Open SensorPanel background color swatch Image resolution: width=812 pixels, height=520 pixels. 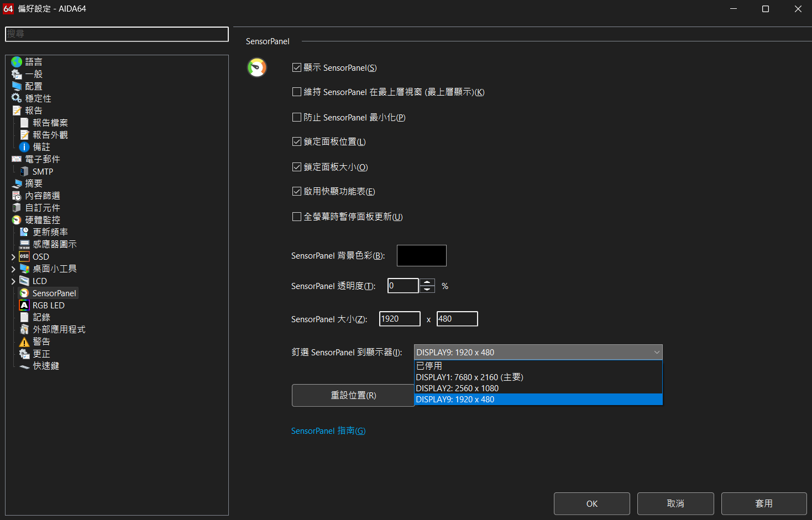[x=421, y=256]
